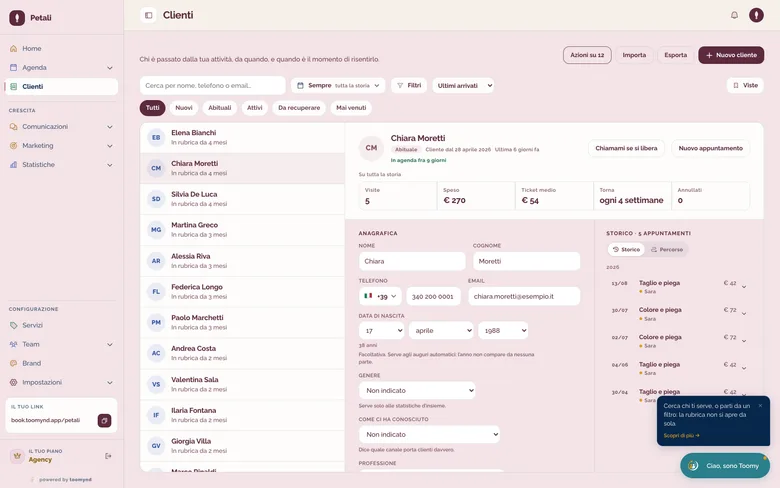
Task: Open the Filtri filter button
Action: pos(409,86)
